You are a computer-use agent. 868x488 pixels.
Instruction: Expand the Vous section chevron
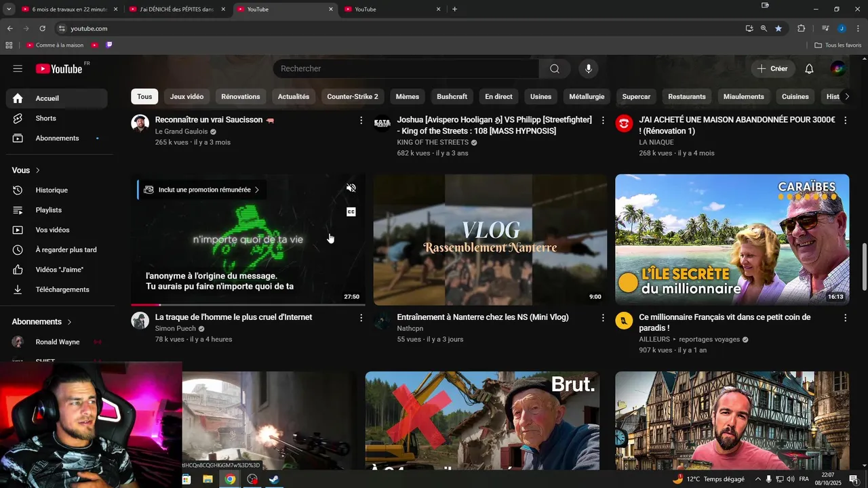pyautogui.click(x=38, y=170)
